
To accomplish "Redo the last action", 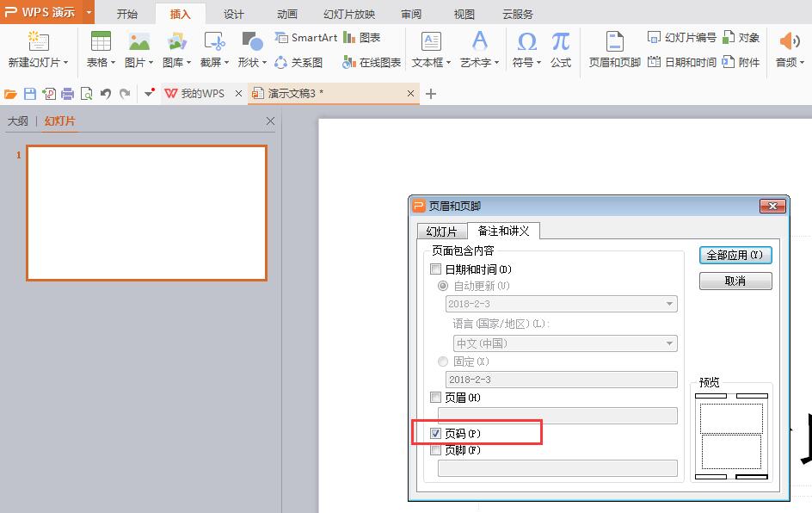I will [x=125, y=94].
